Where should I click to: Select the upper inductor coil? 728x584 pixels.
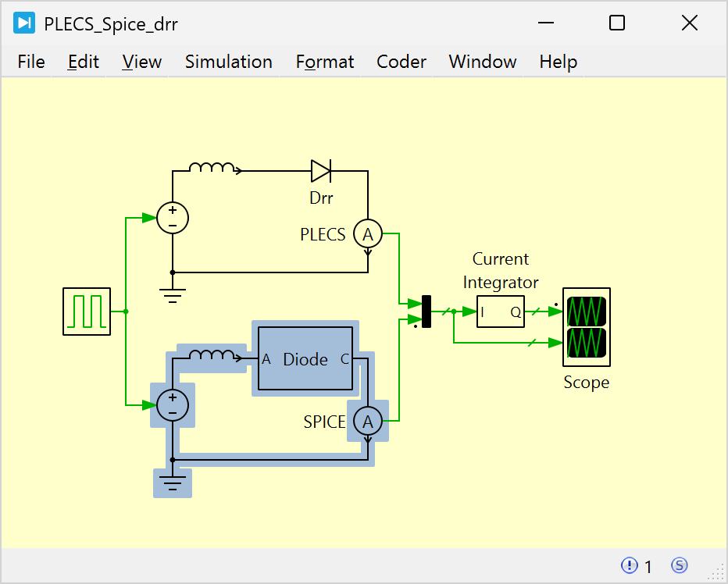tap(212, 168)
